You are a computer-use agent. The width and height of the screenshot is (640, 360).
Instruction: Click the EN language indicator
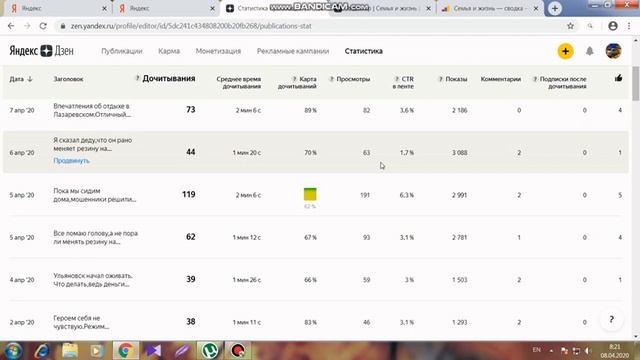(536, 350)
